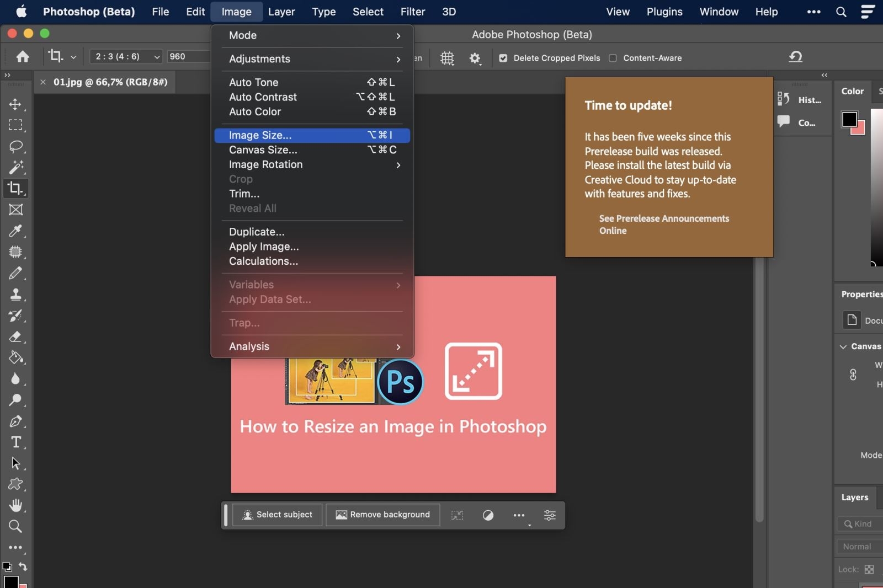Open the Layer menu

pyautogui.click(x=281, y=12)
